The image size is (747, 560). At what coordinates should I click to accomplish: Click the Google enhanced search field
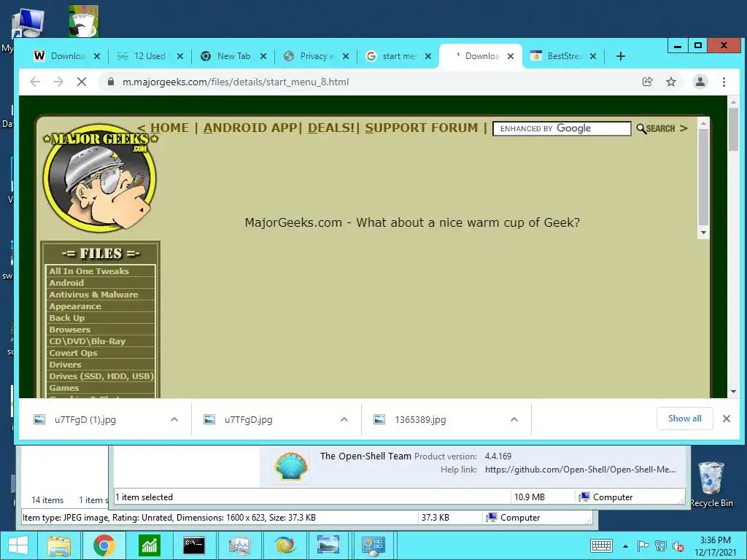(x=562, y=128)
